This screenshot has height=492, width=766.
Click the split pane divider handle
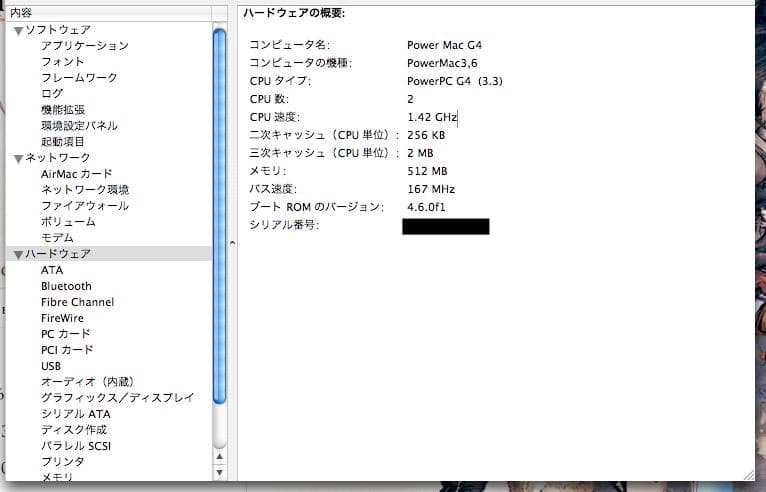click(233, 243)
